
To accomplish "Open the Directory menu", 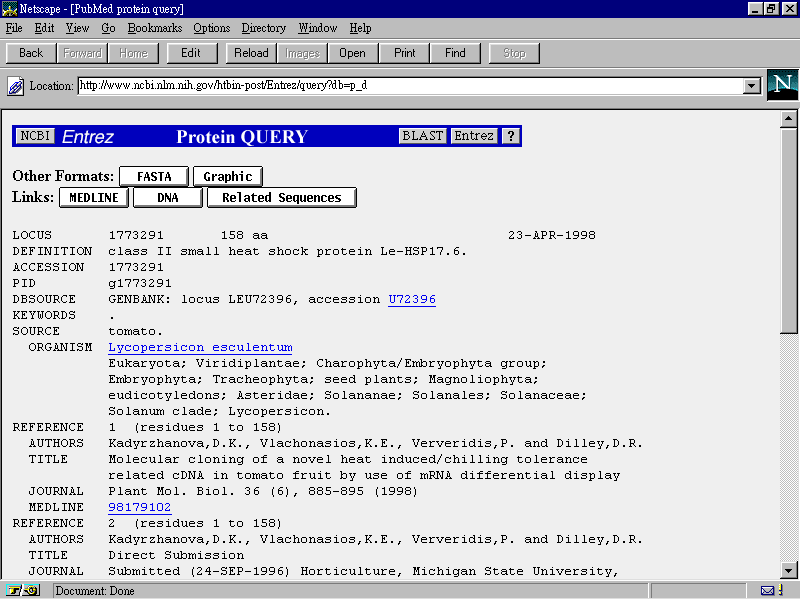I will [x=264, y=28].
